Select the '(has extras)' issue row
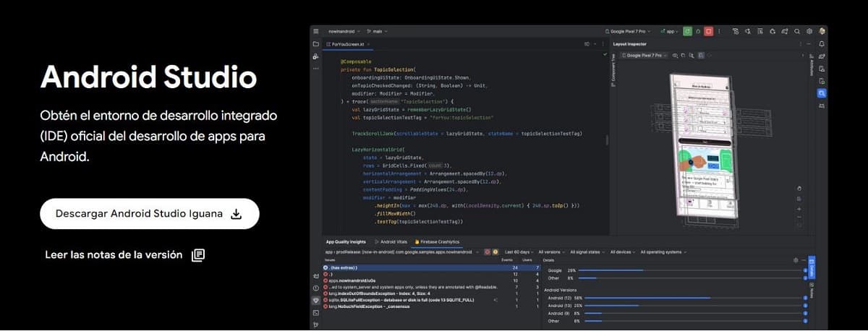The height and width of the screenshot is (331, 868). pyautogui.click(x=430, y=268)
